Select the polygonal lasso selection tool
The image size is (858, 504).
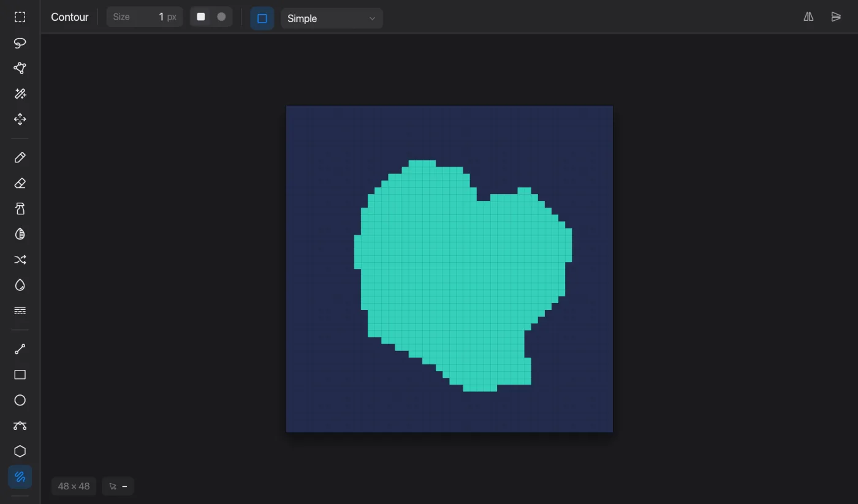(20, 68)
